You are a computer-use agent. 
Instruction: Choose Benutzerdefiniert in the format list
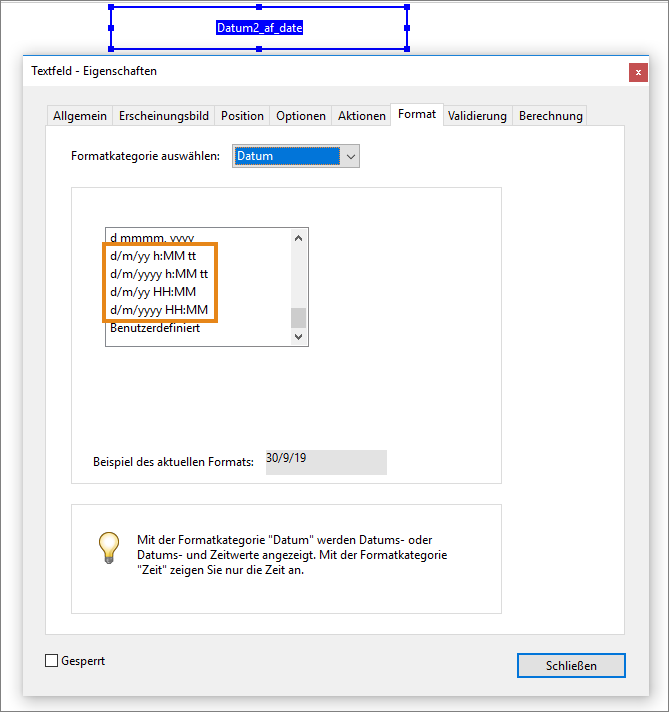point(155,328)
